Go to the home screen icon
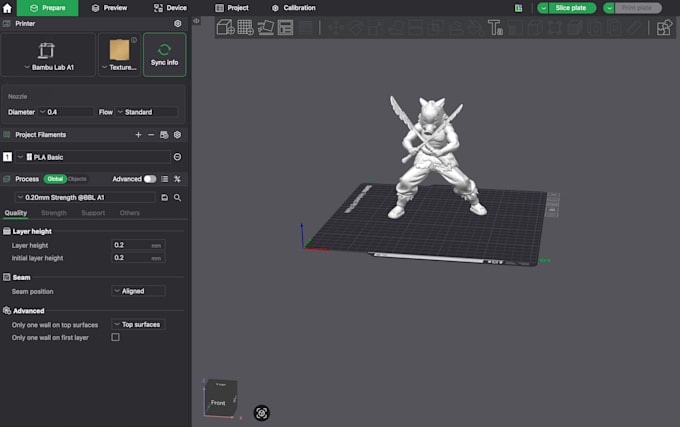 pos(7,8)
